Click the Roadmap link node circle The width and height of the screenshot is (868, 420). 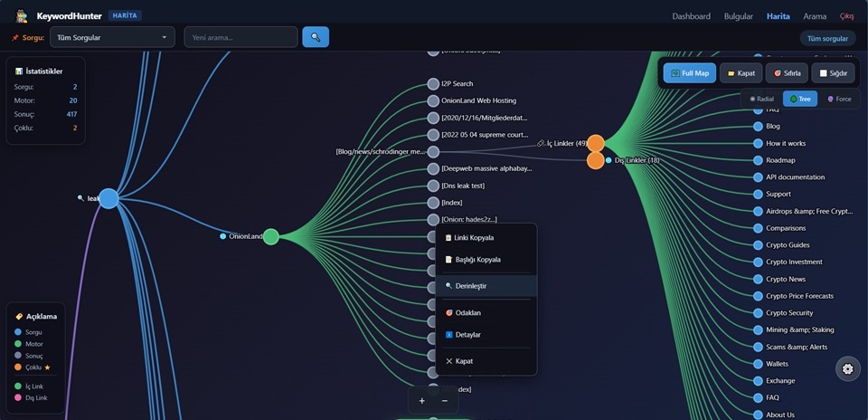coord(758,160)
